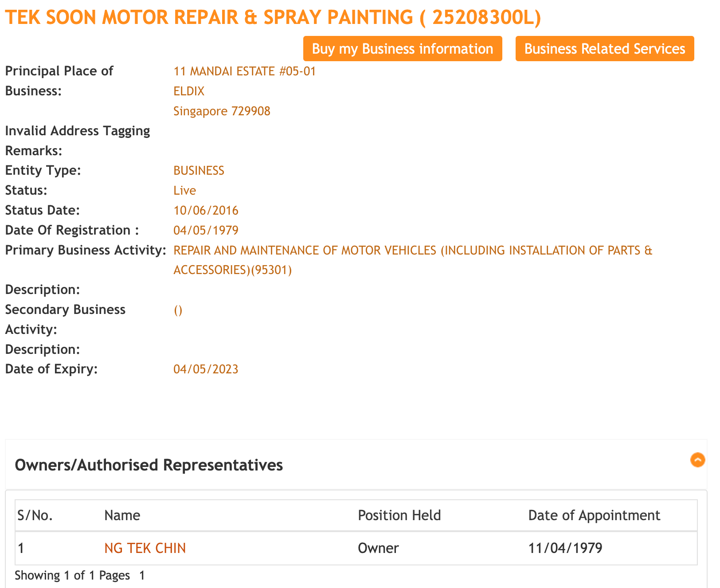This screenshot has height=588, width=720.
Task: Click the BUSINESS entity type value
Action: pyautogui.click(x=199, y=171)
